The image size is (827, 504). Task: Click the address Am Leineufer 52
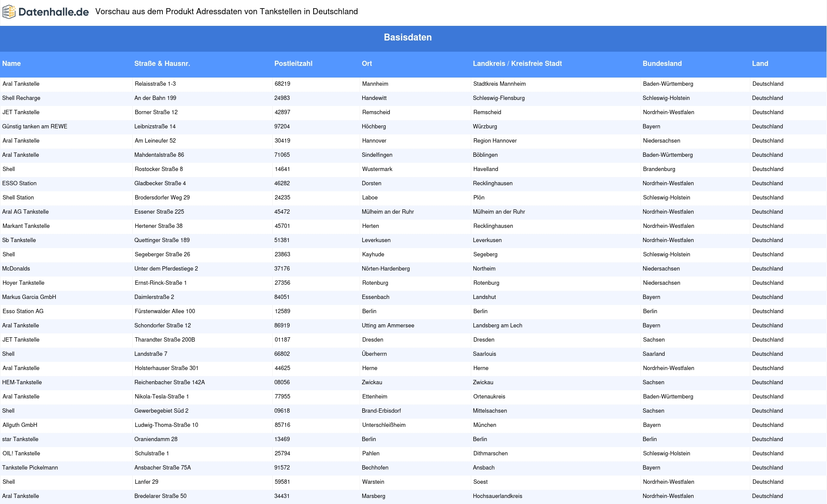pyautogui.click(x=155, y=141)
